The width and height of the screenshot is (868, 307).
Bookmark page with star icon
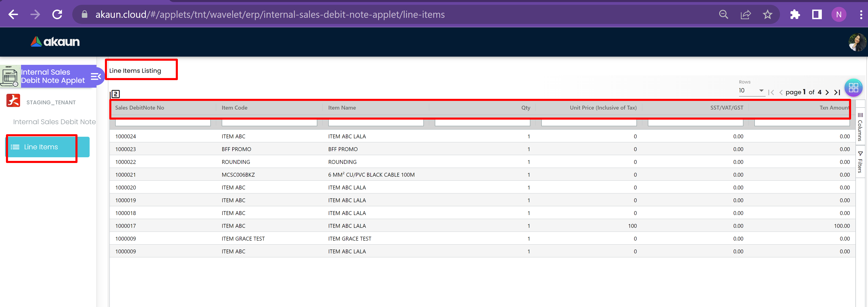pos(767,14)
